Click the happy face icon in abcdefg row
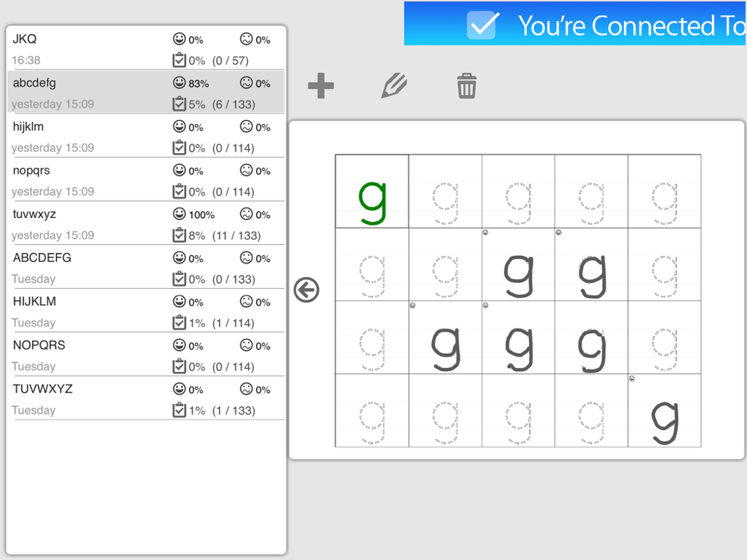 [x=179, y=83]
